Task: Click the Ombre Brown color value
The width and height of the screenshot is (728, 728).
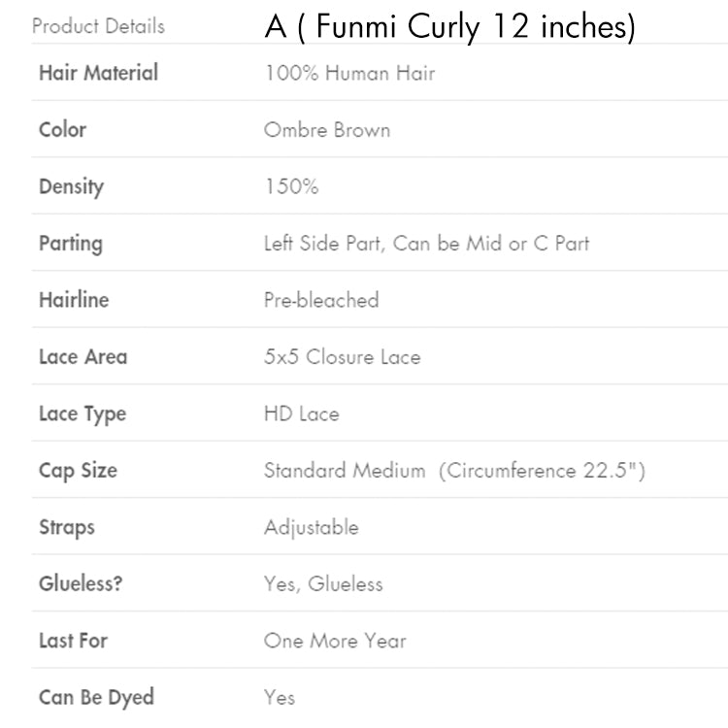Action: click(x=327, y=130)
